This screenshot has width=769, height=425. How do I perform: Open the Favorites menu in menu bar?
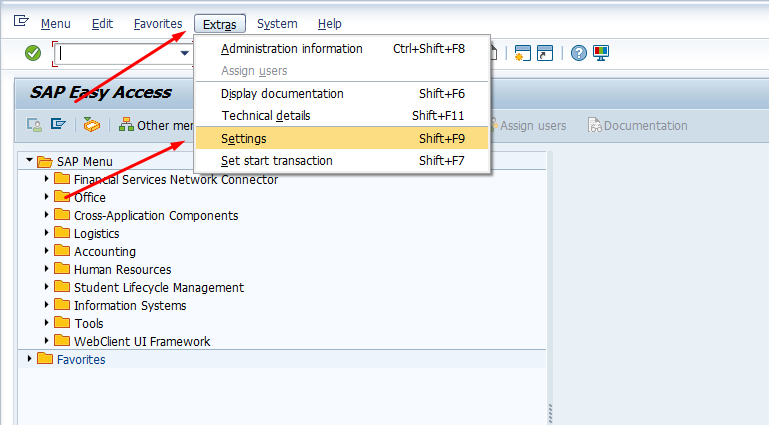pyautogui.click(x=158, y=24)
